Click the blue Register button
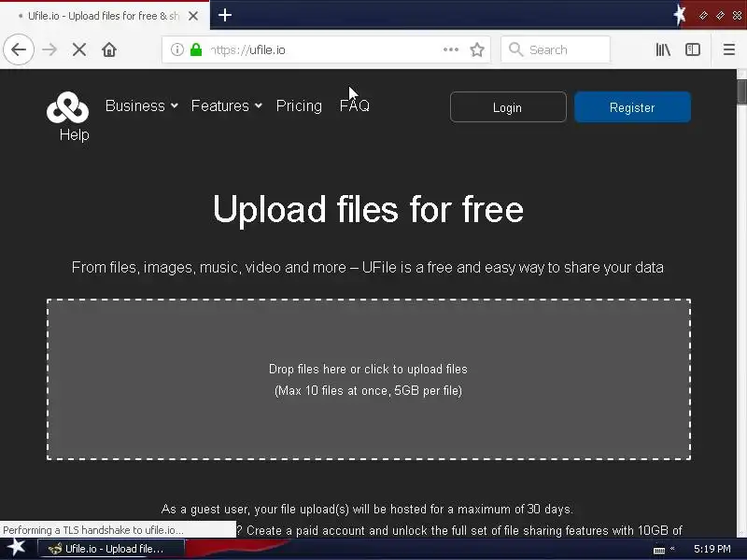This screenshot has width=747, height=560. 632,107
